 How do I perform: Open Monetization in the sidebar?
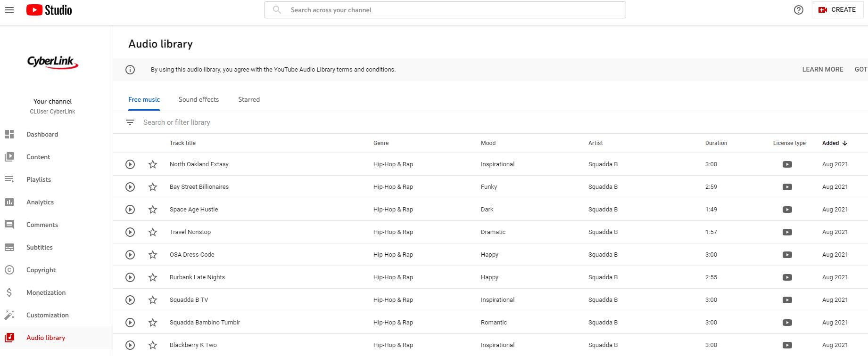(57, 292)
